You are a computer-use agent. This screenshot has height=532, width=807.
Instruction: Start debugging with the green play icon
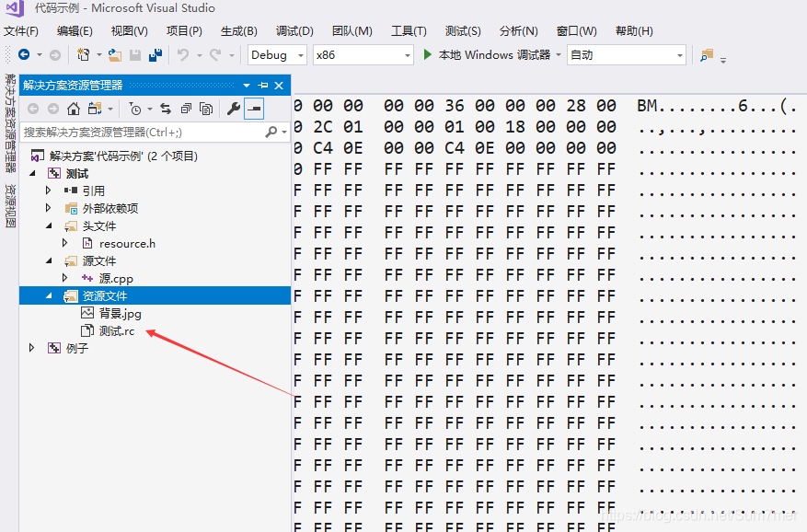click(x=427, y=54)
